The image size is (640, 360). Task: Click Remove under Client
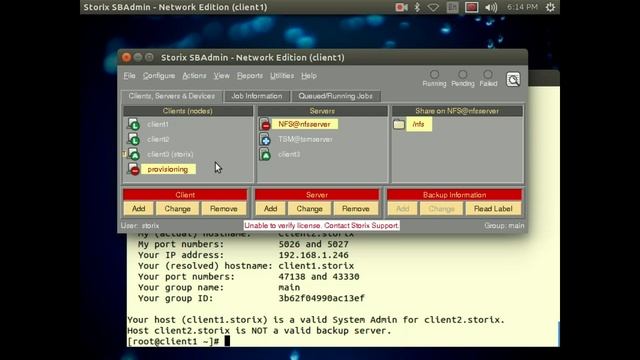click(224, 209)
